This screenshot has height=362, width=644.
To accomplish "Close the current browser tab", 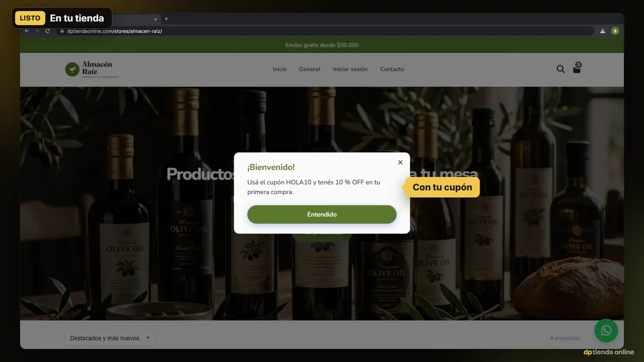I will click(x=155, y=19).
